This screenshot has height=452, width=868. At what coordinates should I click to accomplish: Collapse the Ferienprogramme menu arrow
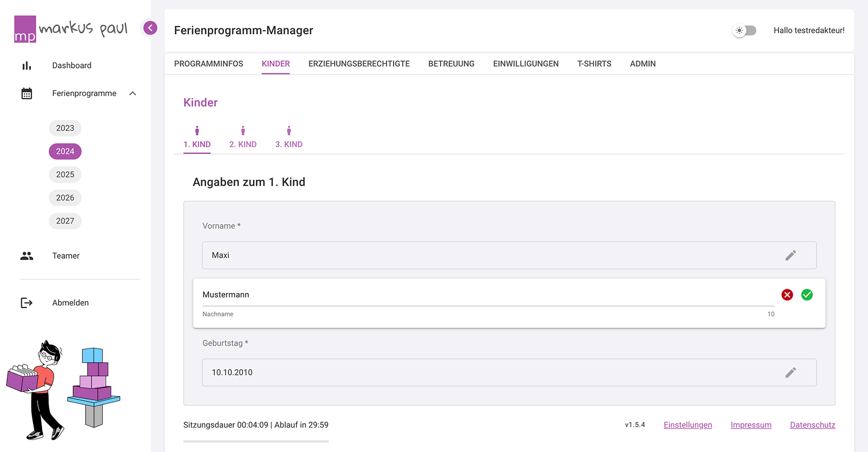tap(132, 93)
